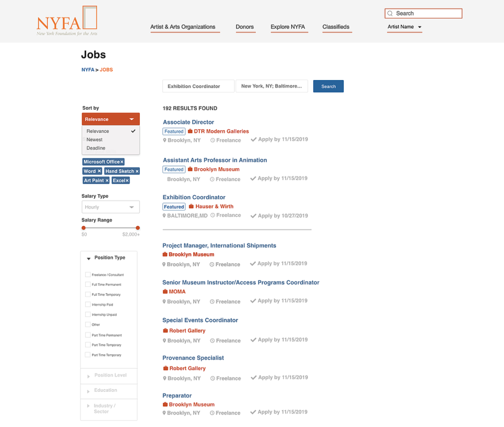This screenshot has height=427, width=504.
Task: Go to NYFA breadcrumb link
Action: pyautogui.click(x=88, y=70)
